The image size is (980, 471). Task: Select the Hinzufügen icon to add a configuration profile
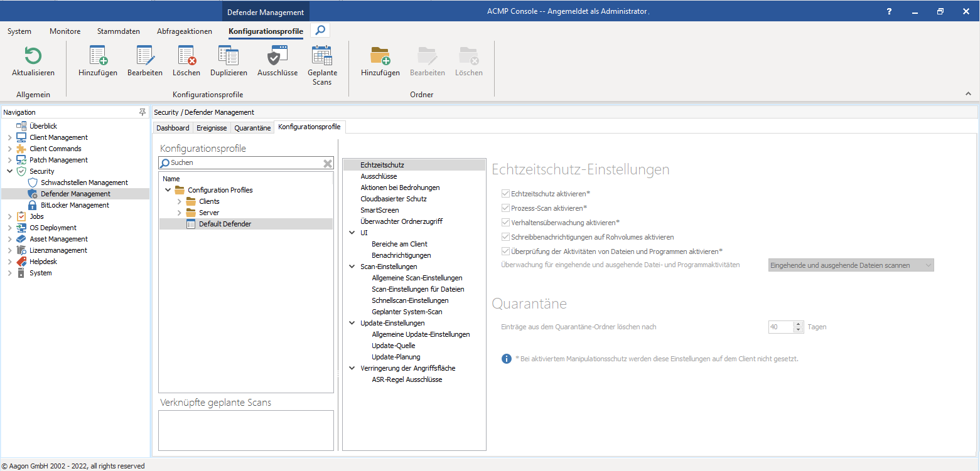tap(97, 60)
